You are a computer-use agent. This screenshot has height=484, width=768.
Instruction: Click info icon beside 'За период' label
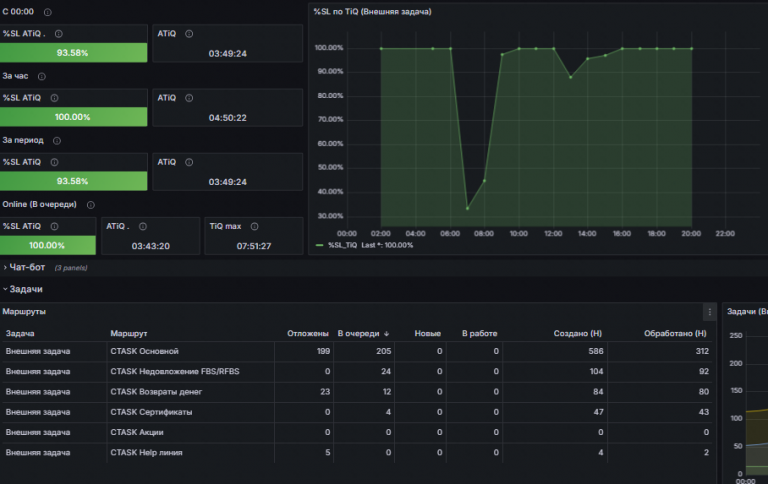tap(57, 141)
